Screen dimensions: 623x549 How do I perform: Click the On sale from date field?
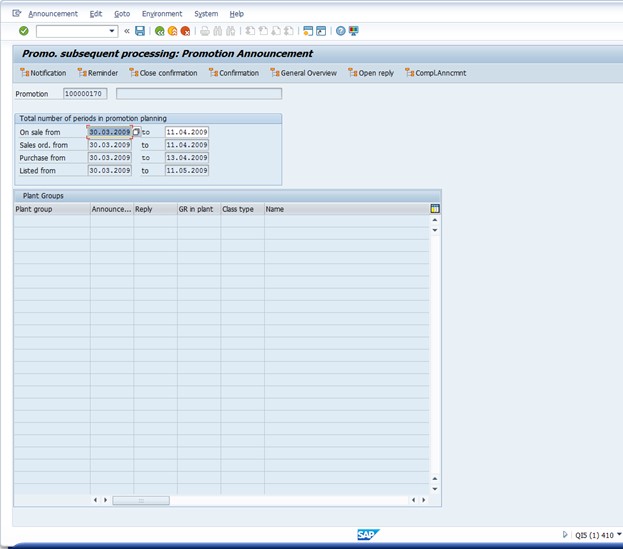click(110, 132)
